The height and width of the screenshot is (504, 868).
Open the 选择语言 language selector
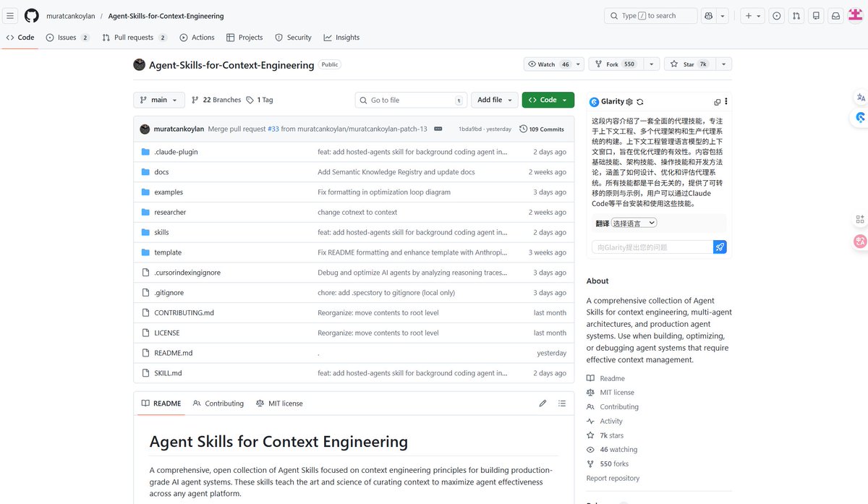634,223
